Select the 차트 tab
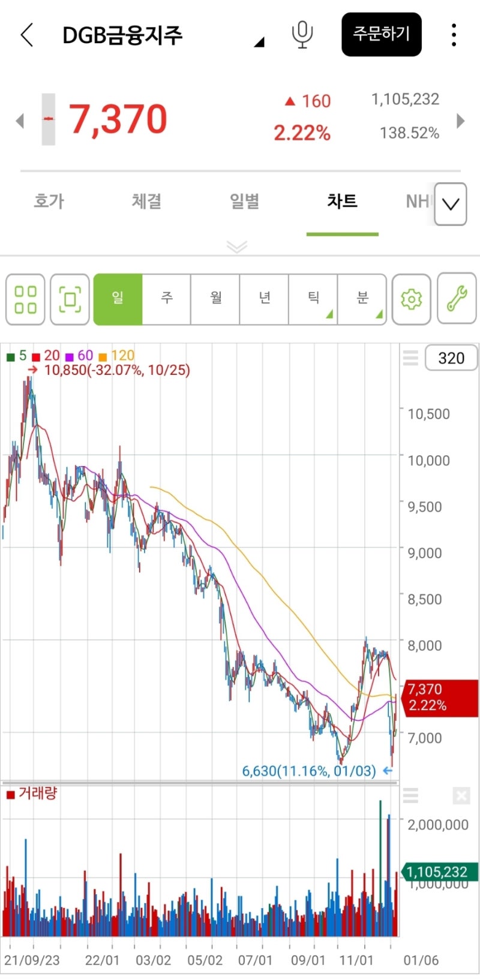This screenshot has width=480, height=980. coord(342,201)
